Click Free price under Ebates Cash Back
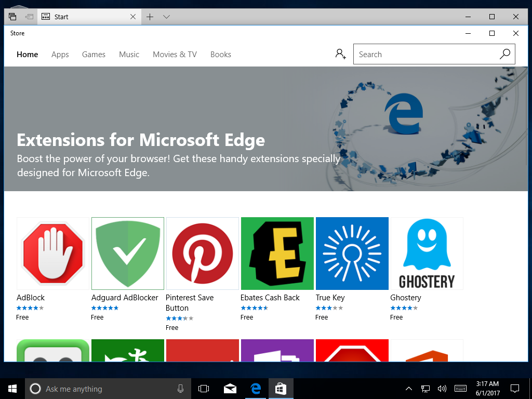The height and width of the screenshot is (399, 532). click(x=247, y=317)
